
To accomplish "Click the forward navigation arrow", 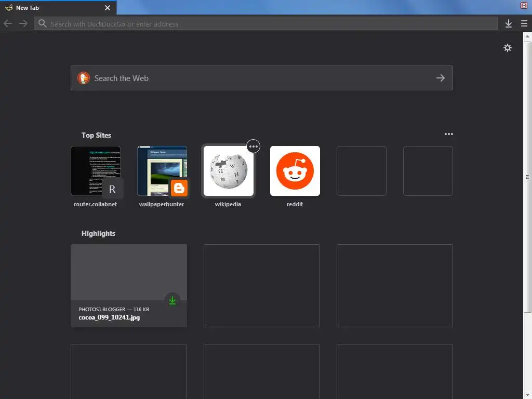I will tap(23, 23).
